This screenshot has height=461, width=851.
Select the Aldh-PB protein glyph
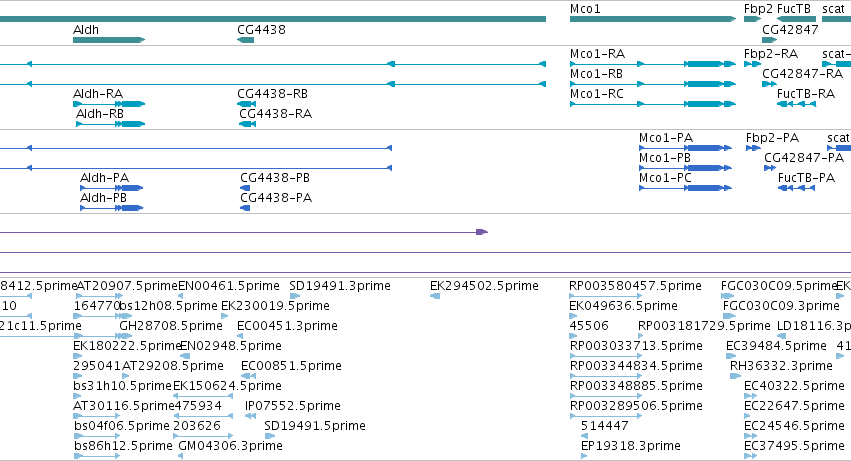112,208
